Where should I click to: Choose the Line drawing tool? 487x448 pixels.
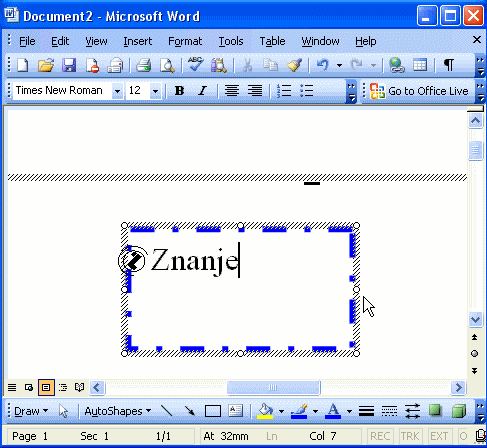166,411
